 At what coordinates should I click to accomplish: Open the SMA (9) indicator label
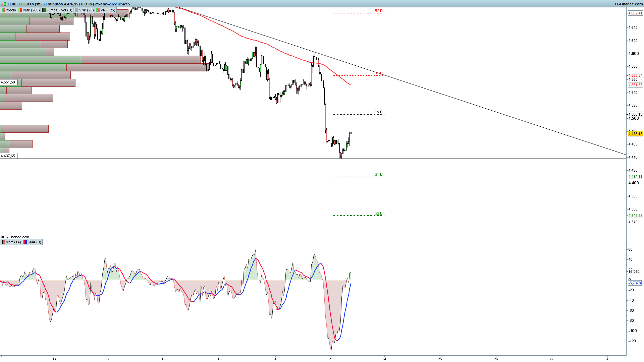click(x=33, y=242)
